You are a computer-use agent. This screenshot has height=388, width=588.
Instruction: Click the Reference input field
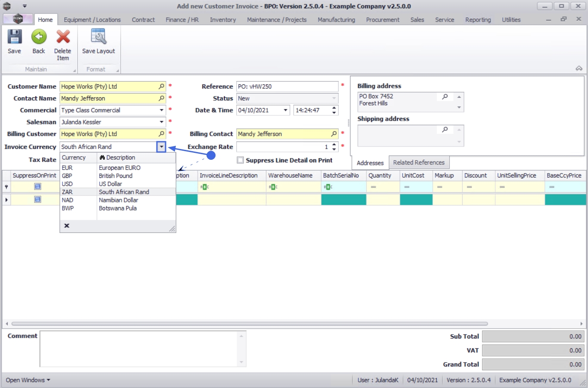point(287,87)
